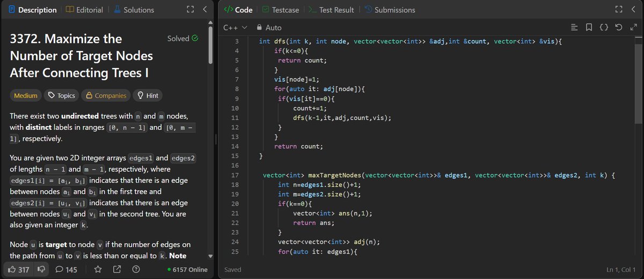Click 'vector<vector<int>> adj(n);' line
This screenshot has width=644, height=279.
(328, 242)
